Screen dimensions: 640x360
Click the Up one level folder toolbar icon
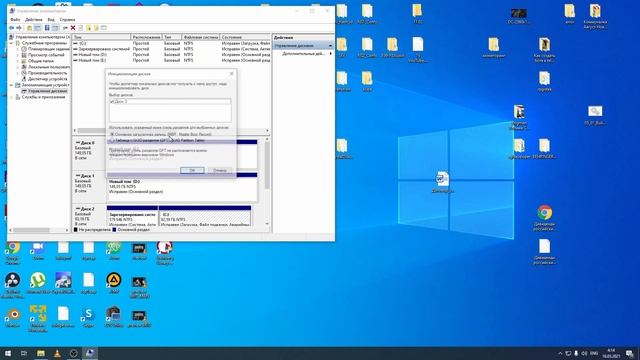(29, 28)
